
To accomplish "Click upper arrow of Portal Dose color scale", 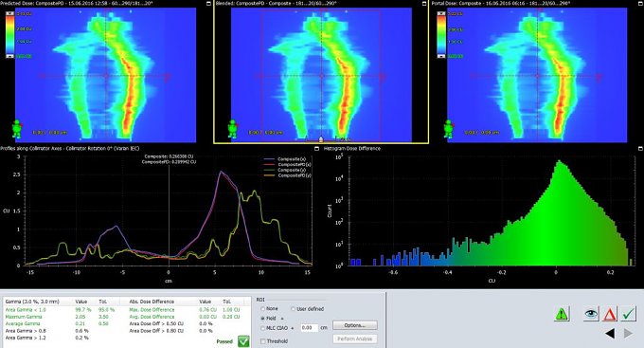I will click(x=441, y=13).
